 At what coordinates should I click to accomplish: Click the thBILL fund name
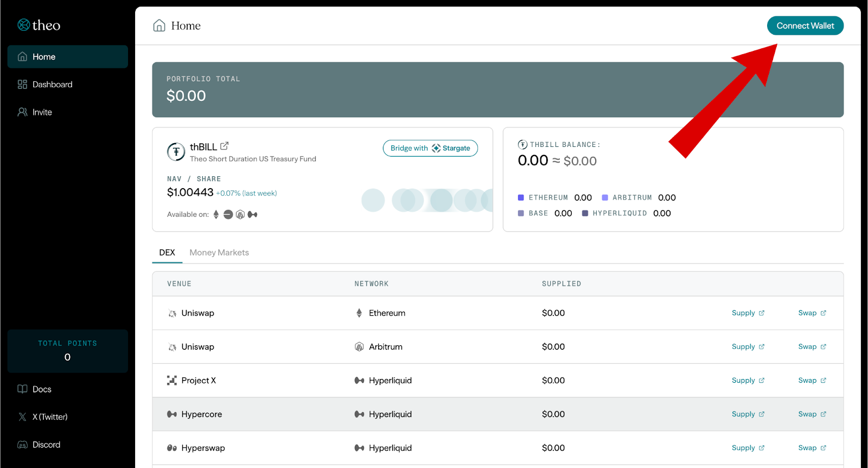[203, 147]
